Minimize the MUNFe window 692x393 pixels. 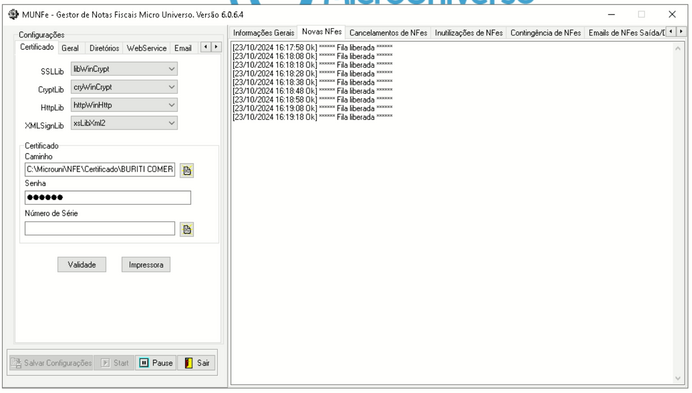611,15
